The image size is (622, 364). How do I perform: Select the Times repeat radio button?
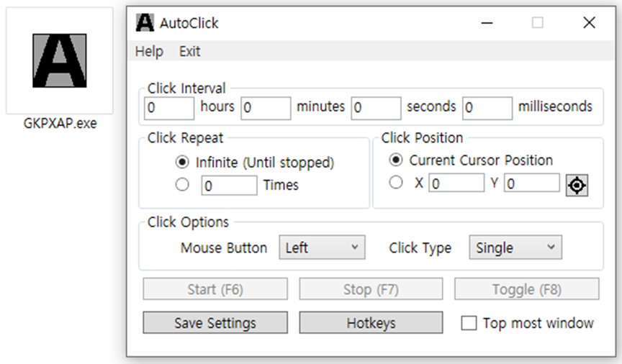(182, 184)
